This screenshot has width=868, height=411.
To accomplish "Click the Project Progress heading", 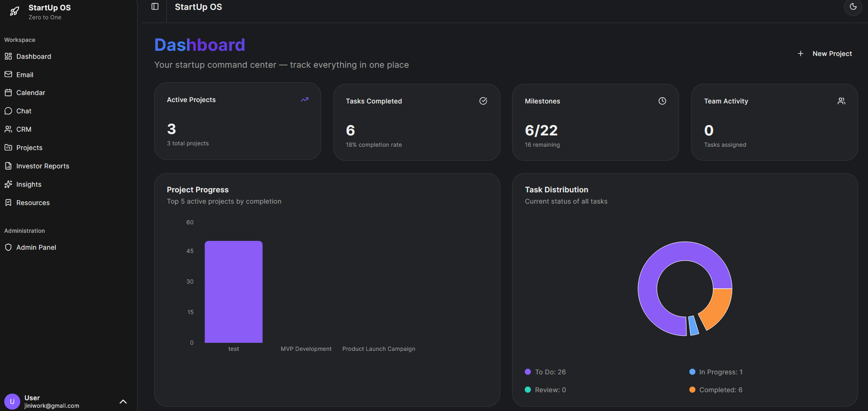I will click(197, 190).
